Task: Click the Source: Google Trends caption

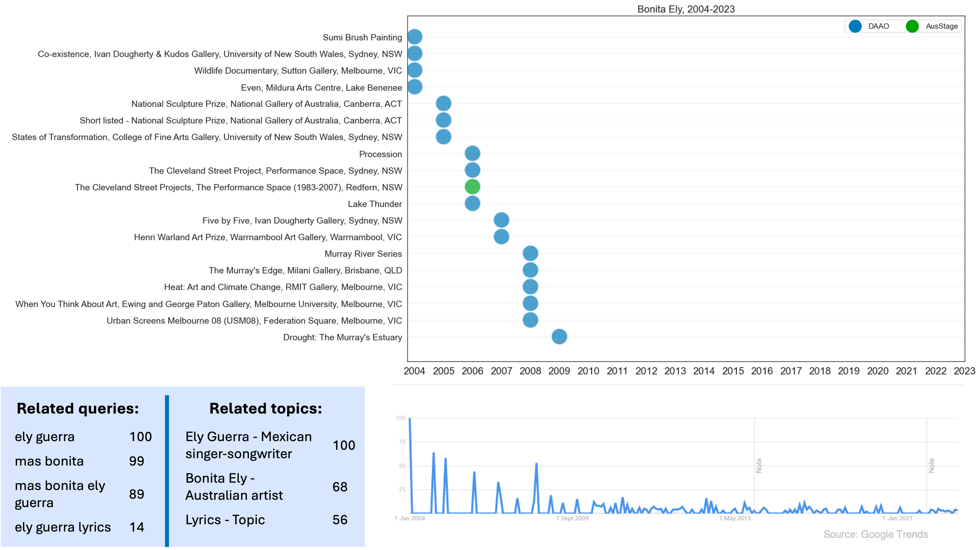Action: click(x=875, y=534)
